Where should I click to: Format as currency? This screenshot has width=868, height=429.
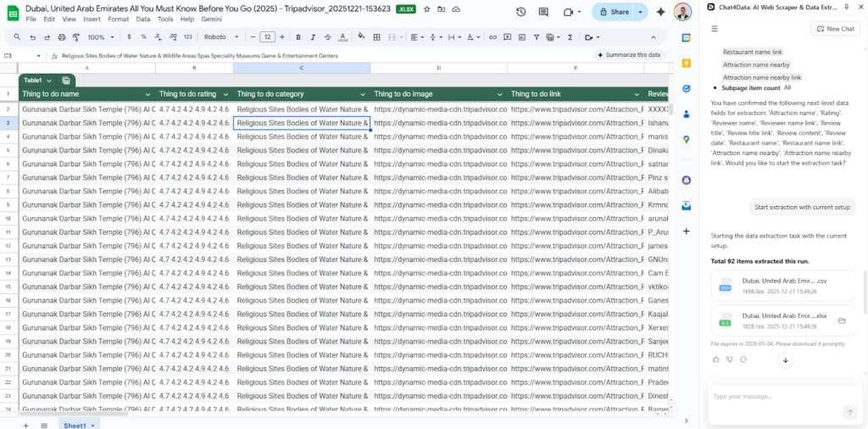click(129, 37)
